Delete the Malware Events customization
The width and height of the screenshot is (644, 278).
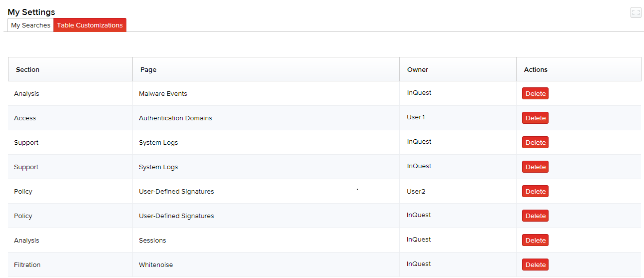[x=535, y=94]
